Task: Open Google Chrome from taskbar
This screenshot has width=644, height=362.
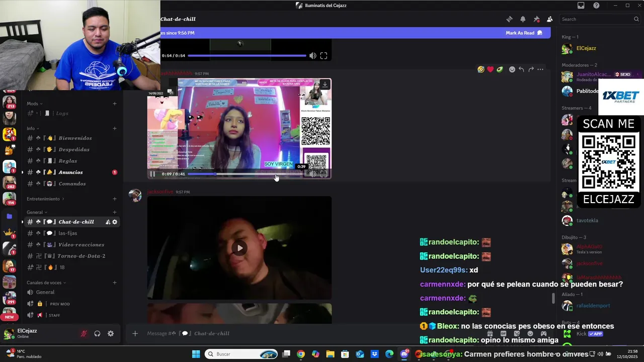Action: point(300,354)
